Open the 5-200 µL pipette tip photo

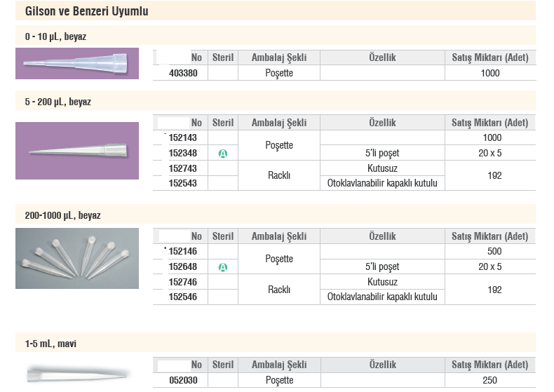(77, 151)
